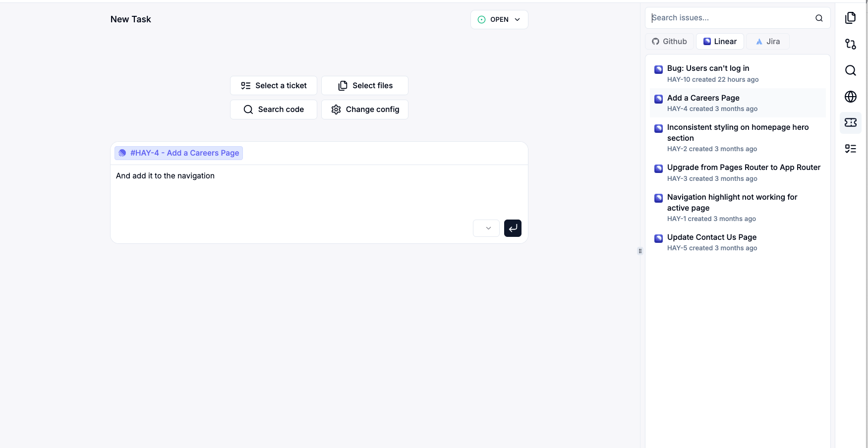Image resolution: width=868 pixels, height=448 pixels.
Task: Select the Linear issues tab
Action: pyautogui.click(x=720, y=42)
